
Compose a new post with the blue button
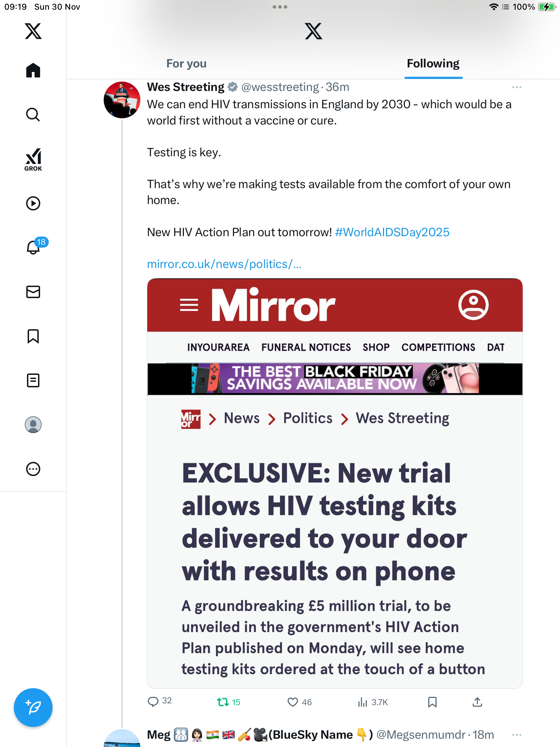click(x=33, y=708)
